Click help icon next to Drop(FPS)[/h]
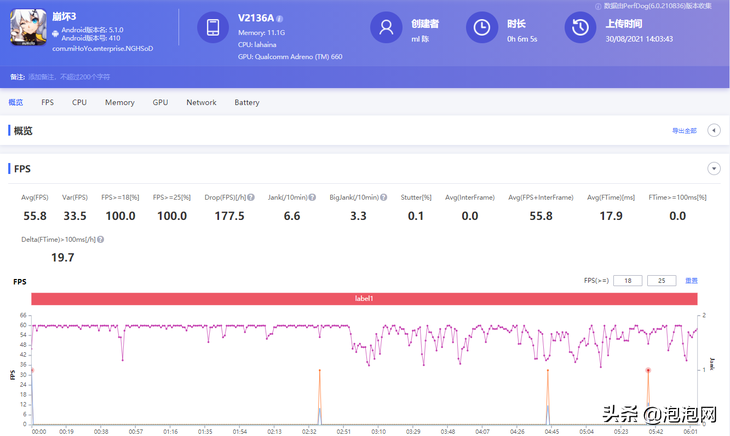This screenshot has width=730, height=436. 251,197
